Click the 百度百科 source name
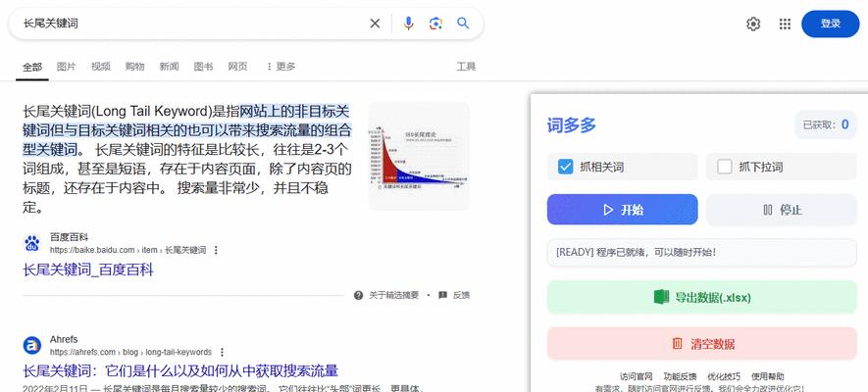Screen dimensions: 868x392 coord(69,237)
